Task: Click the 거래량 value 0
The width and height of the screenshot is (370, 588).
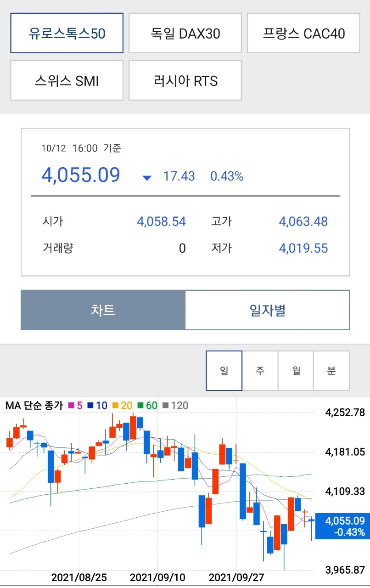Action: pyautogui.click(x=182, y=249)
